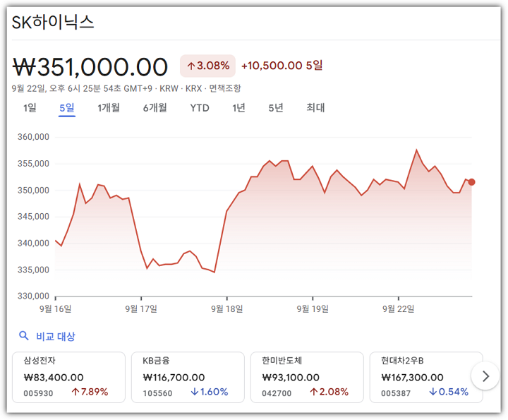Click the ₩351,000.00 price
This screenshot has height=420, width=508.
(x=90, y=67)
